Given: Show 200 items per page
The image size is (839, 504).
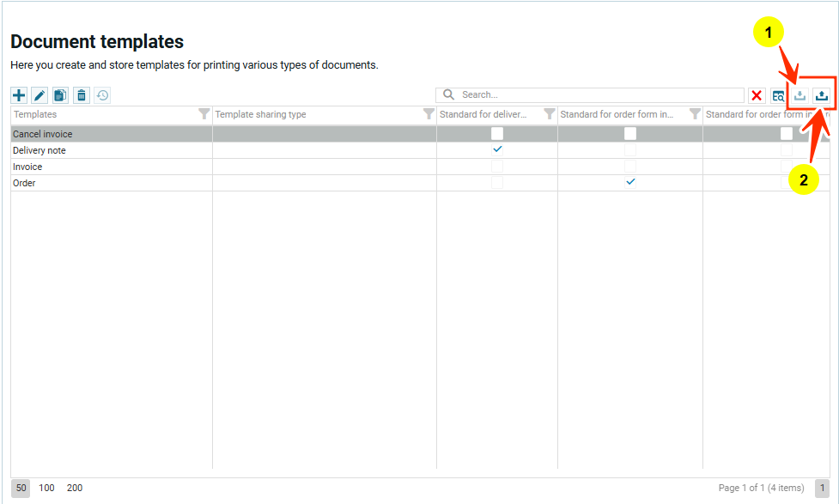Looking at the screenshot, I should pyautogui.click(x=75, y=488).
